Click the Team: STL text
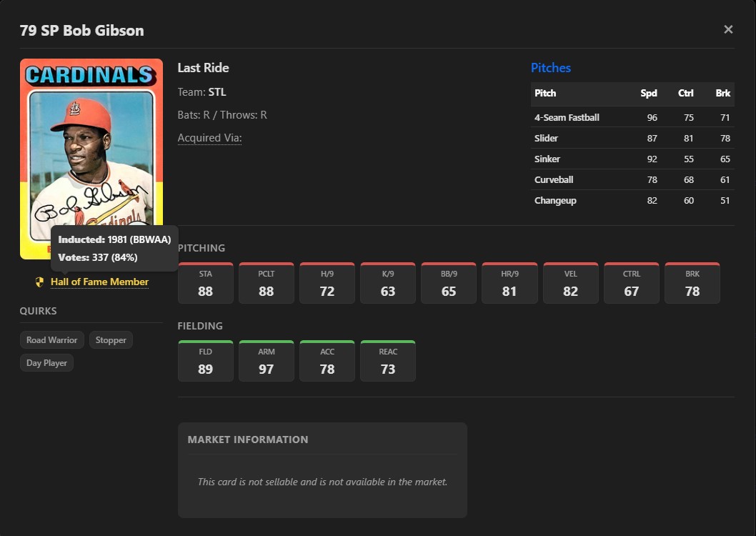 tap(202, 92)
